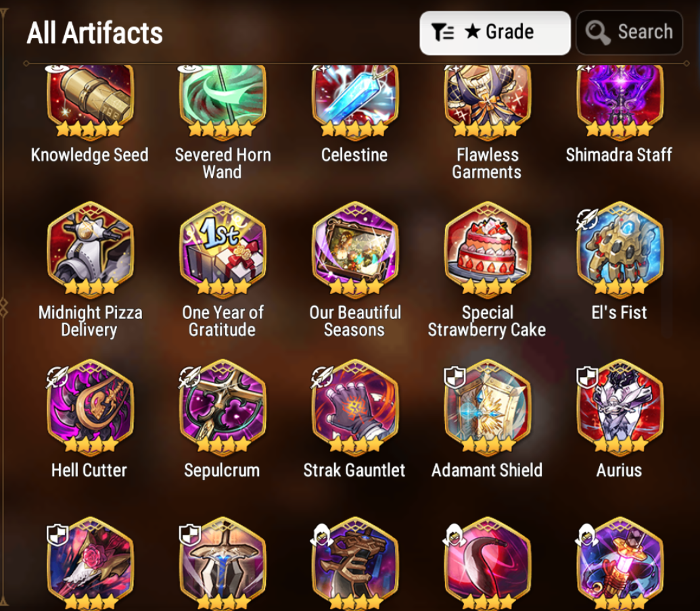This screenshot has height=611, width=700.
Task: Choose the El's Fist artifact
Action: pos(620,249)
